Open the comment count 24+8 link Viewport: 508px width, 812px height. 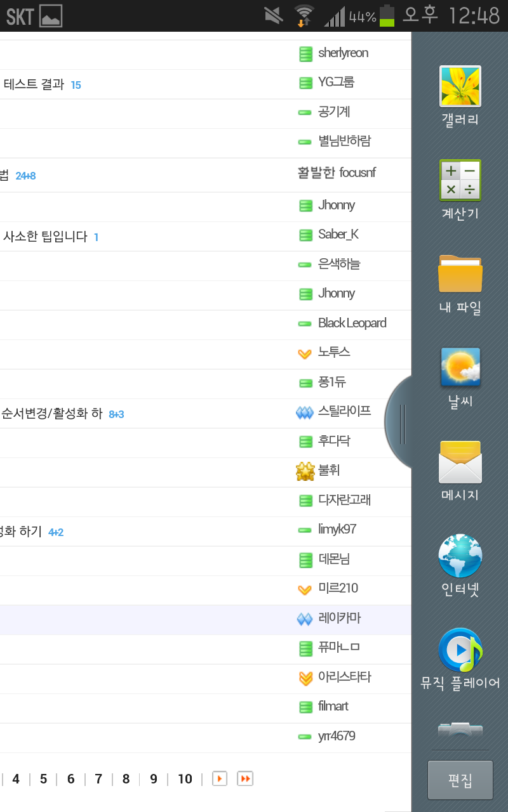[x=25, y=176]
